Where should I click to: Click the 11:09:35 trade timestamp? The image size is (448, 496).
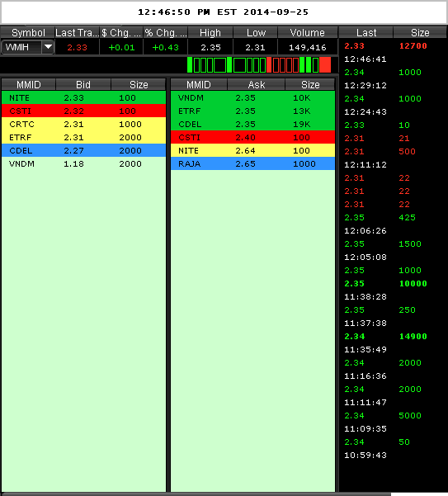click(365, 429)
